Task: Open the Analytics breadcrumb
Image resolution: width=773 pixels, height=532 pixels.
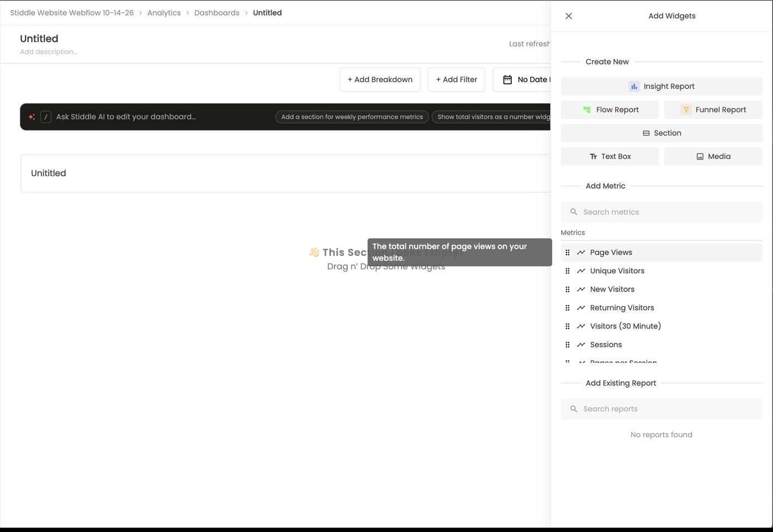Action: (164, 13)
